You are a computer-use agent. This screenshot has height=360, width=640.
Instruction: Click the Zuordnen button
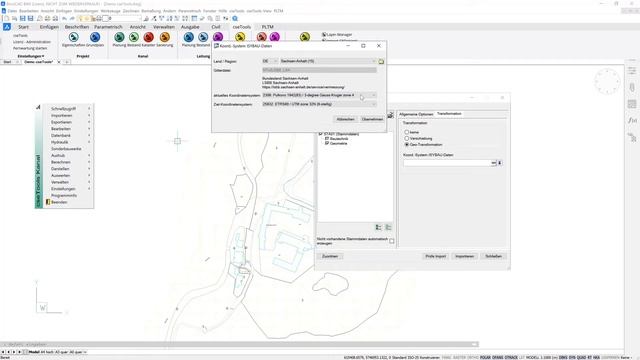330,256
